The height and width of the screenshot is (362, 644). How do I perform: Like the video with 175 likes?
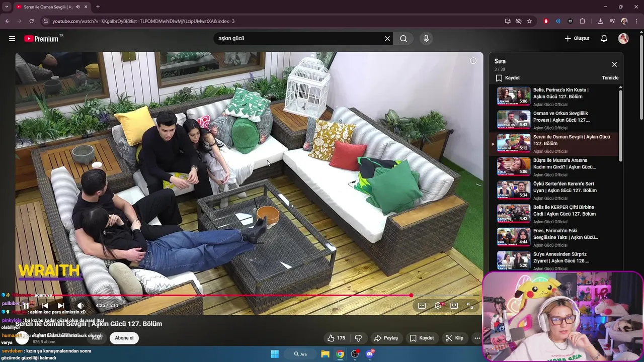pos(336,338)
